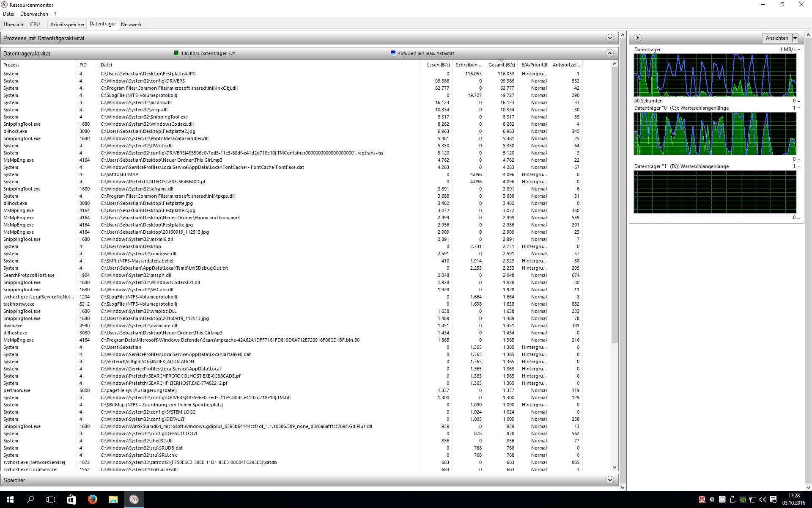
Task: Collapse the Datenträgeraktivität section
Action: 609,53
